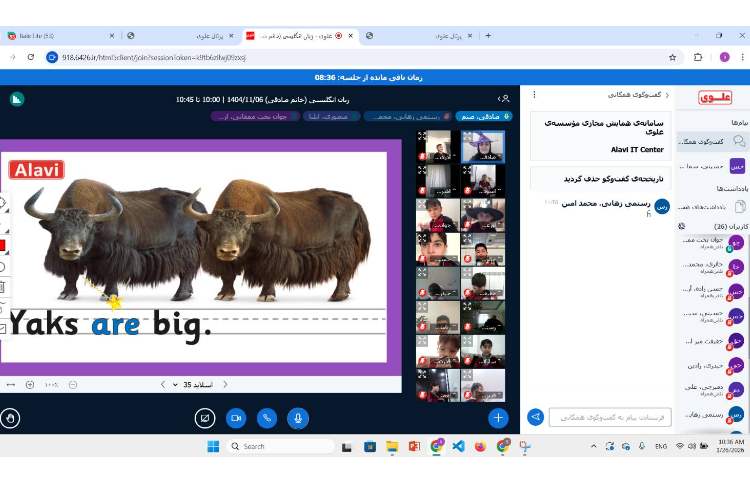Open the blue plus actions button
The height and width of the screenshot is (480, 750).
tap(497, 418)
